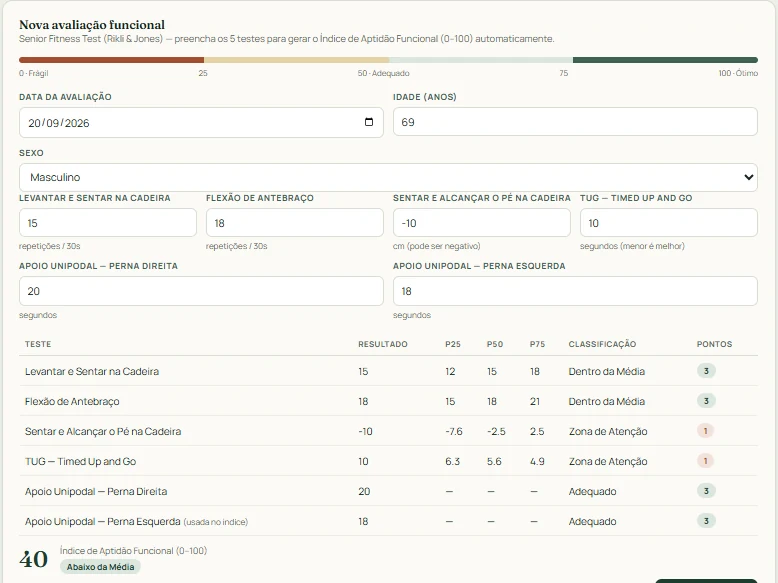Click the RESULTADO column header
This screenshot has width=778, height=583.
[383, 344]
